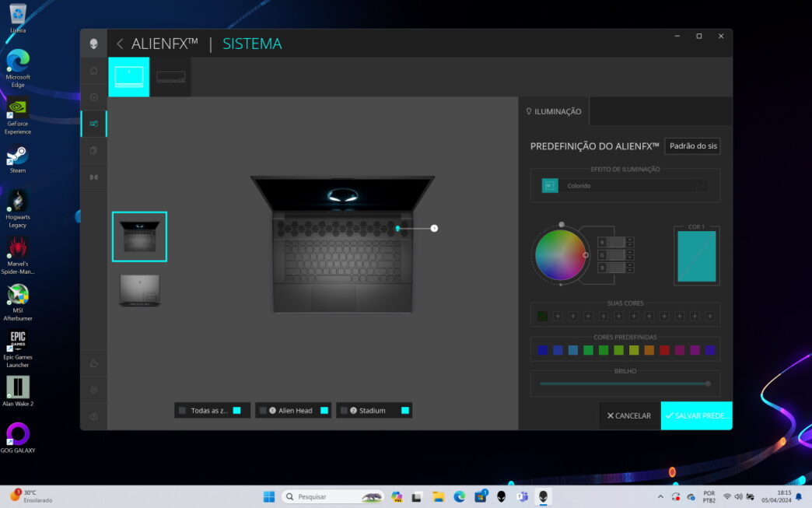812x508 pixels.
Task: Edit the Padrão do sis preset name field
Action: 692,146
